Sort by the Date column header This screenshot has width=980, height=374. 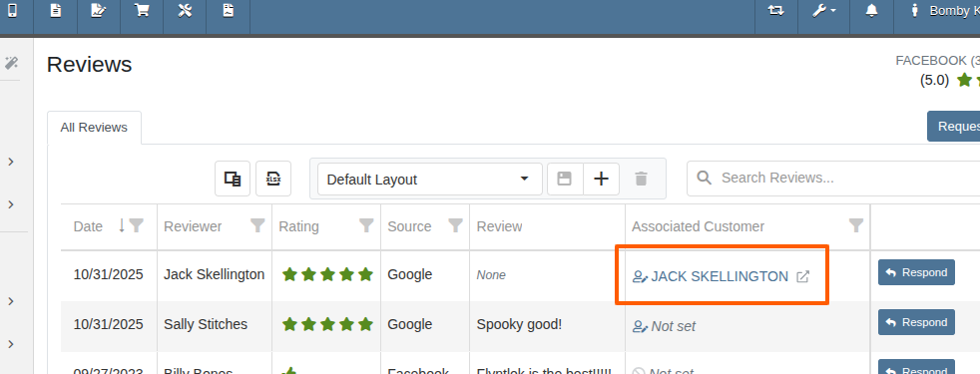pyautogui.click(x=88, y=226)
